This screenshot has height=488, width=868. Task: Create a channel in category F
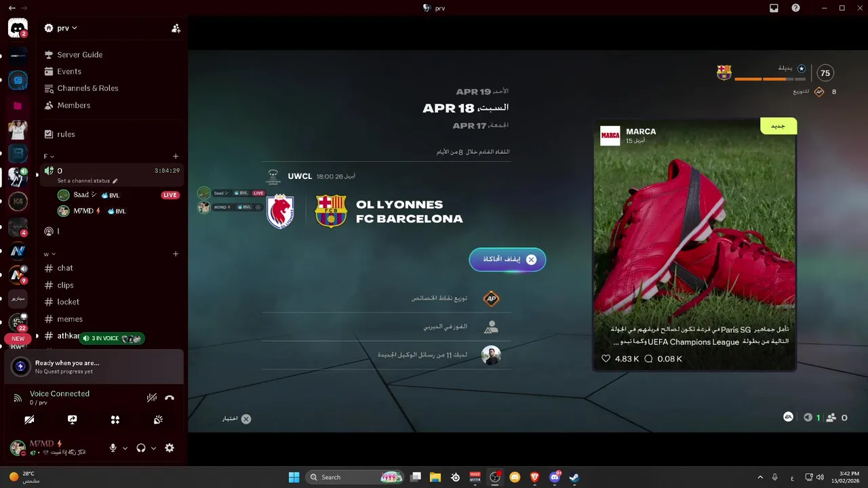coord(176,157)
